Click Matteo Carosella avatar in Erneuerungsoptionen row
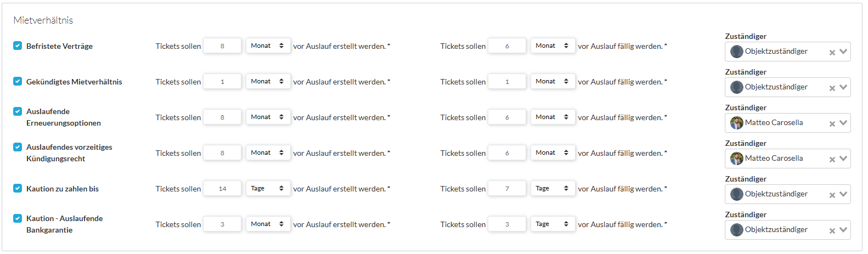The image size is (868, 254). coord(736,123)
